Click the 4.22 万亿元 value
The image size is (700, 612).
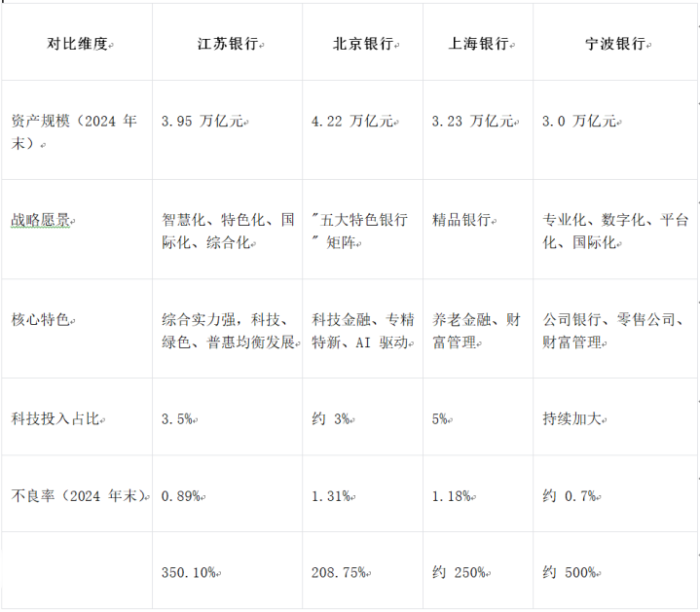pyautogui.click(x=352, y=122)
